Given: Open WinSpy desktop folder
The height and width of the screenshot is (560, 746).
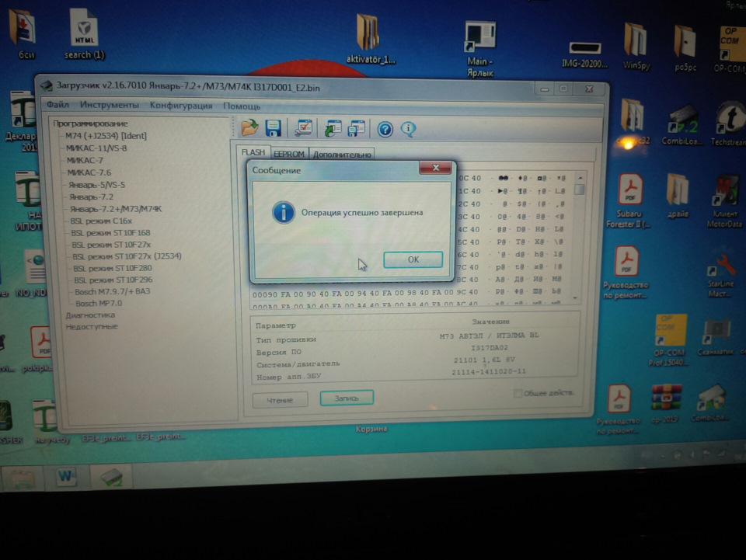Looking at the screenshot, I should coord(636,47).
